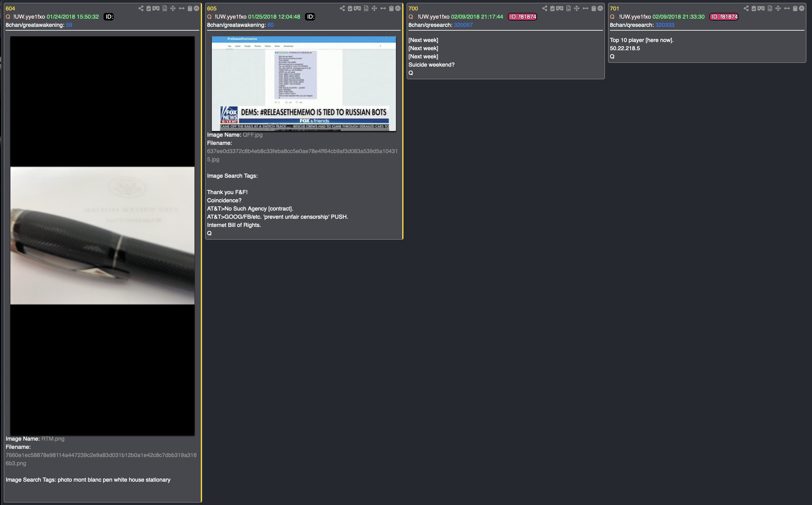Click the orange Q icon on post 700

point(411,17)
